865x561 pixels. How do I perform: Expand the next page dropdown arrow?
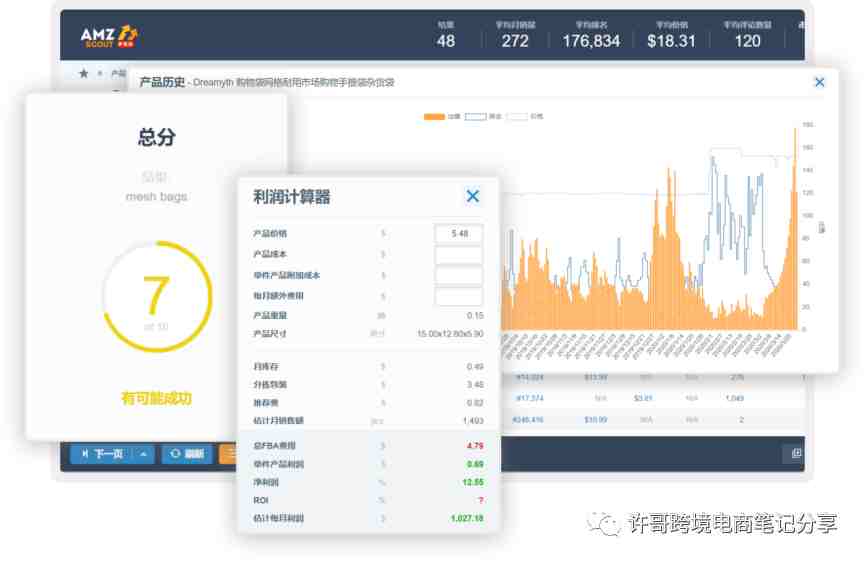[143, 454]
